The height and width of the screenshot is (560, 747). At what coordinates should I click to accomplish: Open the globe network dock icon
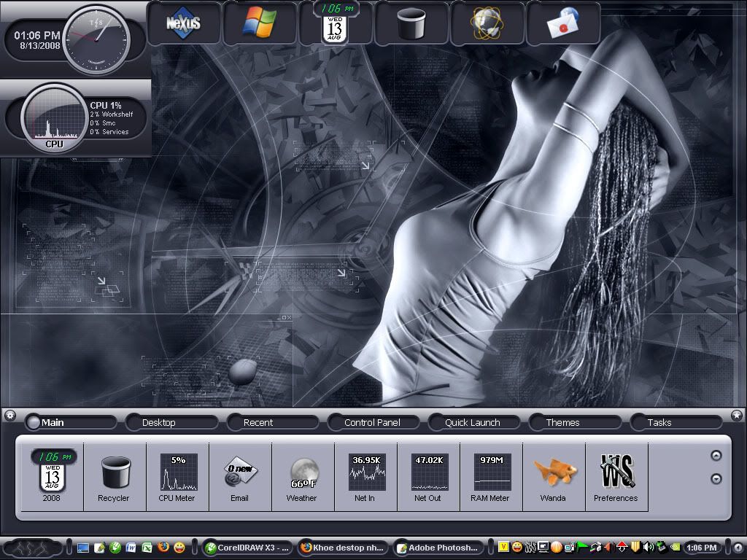487,24
